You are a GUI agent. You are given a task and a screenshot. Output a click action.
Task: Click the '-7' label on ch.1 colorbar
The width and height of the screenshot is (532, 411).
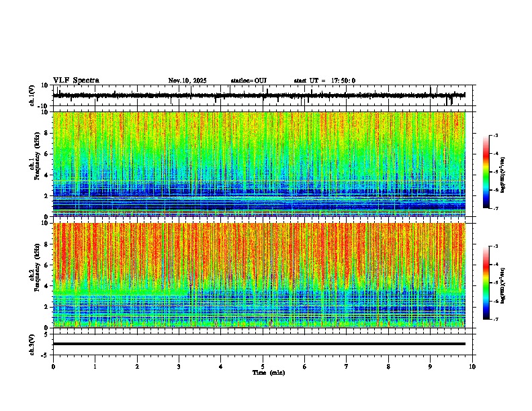[496, 208]
